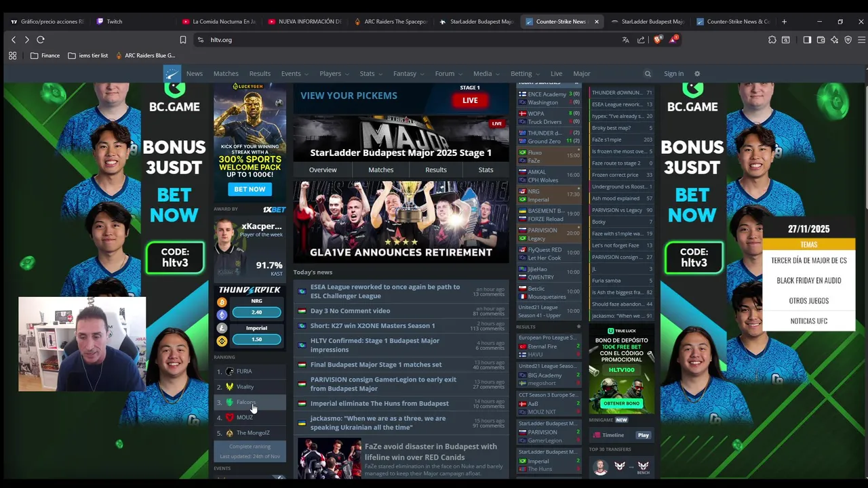Expand the Players dropdown menu

click(x=334, y=74)
